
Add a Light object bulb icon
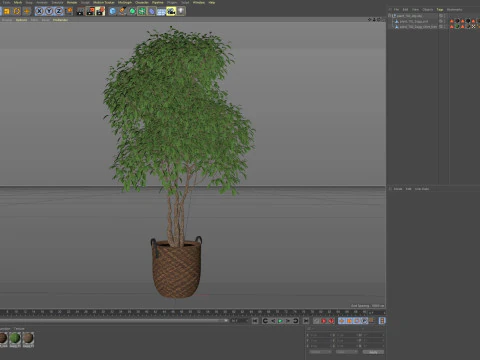(x=181, y=11)
